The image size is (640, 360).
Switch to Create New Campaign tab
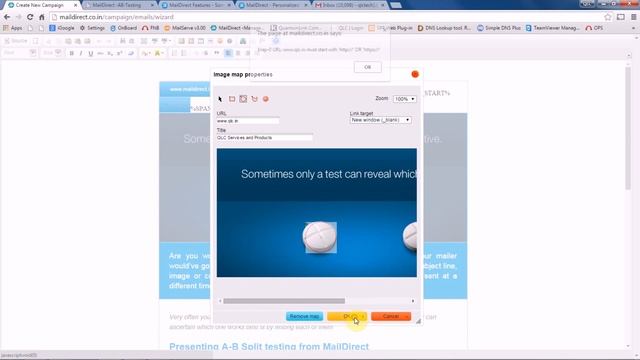42,5
